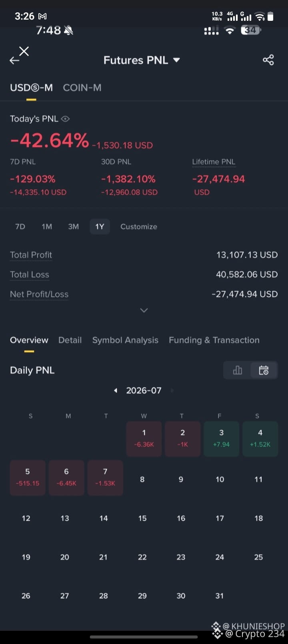This screenshot has width=288, height=644.
Task: Tap the Customize range button
Action: (139, 227)
